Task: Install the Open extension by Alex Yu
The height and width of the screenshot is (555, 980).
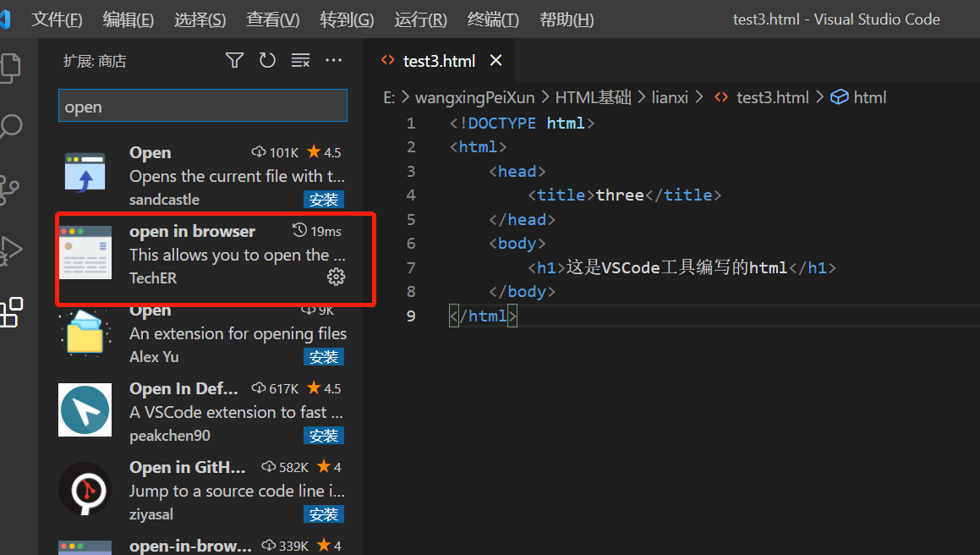Action: 324,357
